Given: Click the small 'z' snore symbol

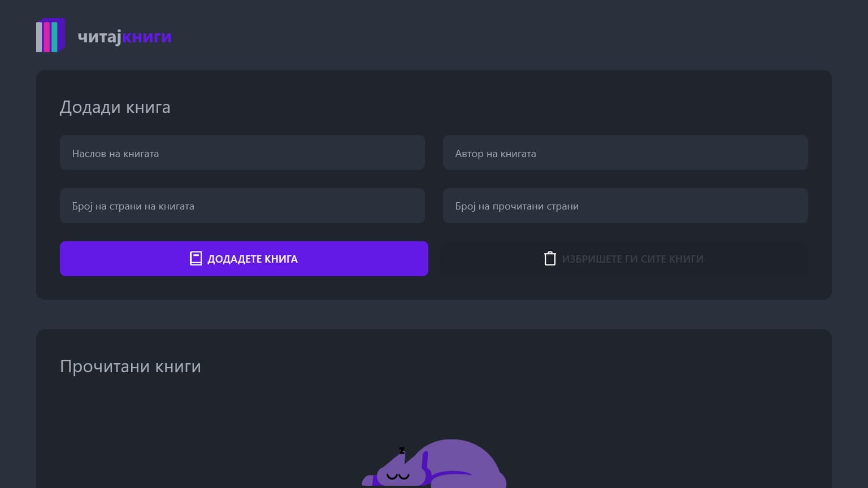Looking at the screenshot, I should [x=402, y=450].
